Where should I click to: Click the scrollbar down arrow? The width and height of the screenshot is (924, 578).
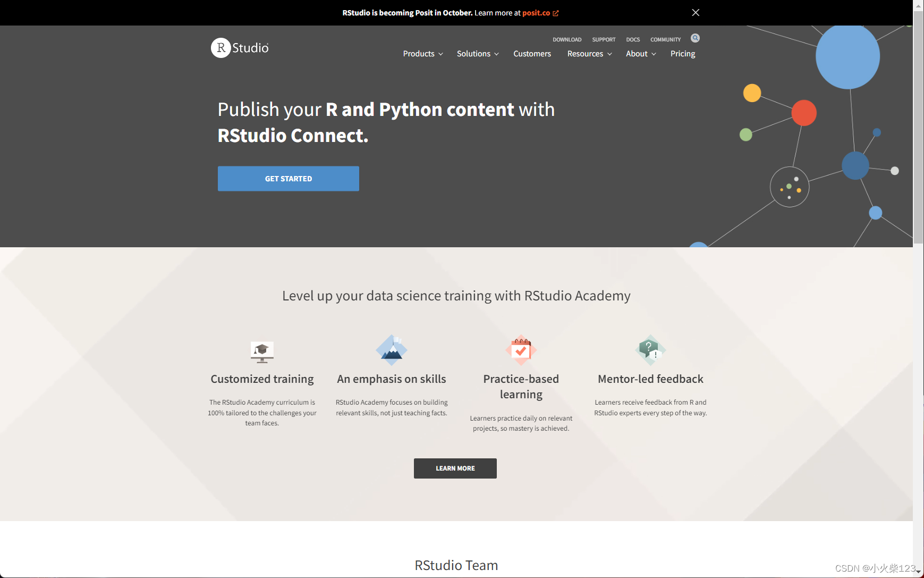[x=918, y=573]
